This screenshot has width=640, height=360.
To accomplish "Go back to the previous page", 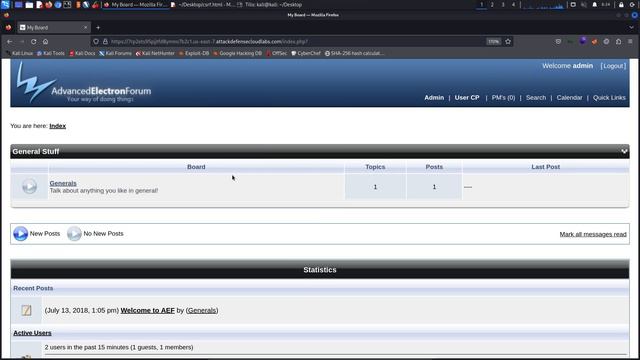I will pos(10,41).
